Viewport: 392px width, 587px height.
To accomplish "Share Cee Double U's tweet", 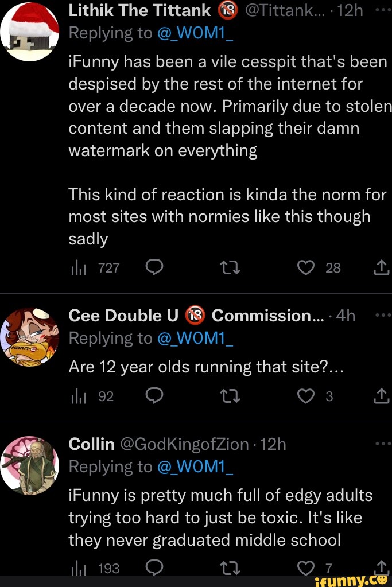I will 382,395.
